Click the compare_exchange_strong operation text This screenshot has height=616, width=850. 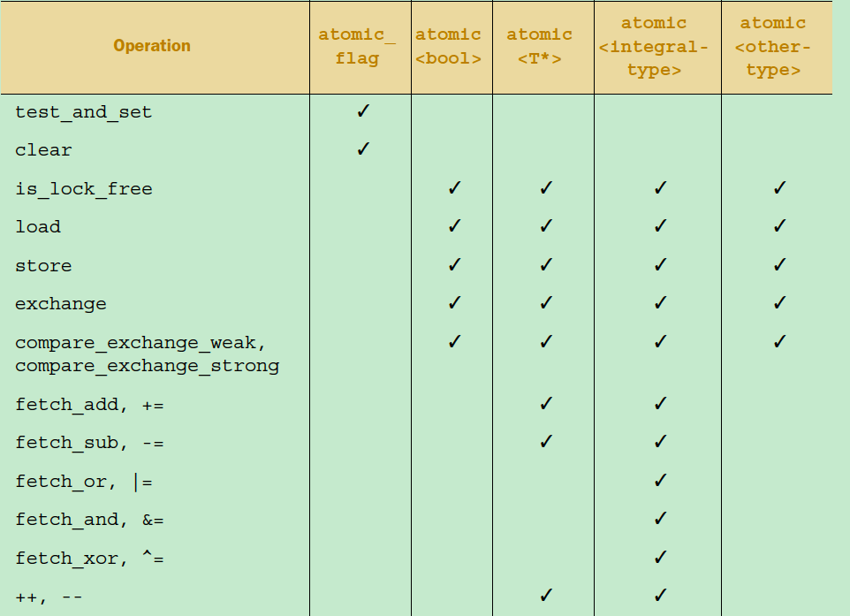[147, 367]
